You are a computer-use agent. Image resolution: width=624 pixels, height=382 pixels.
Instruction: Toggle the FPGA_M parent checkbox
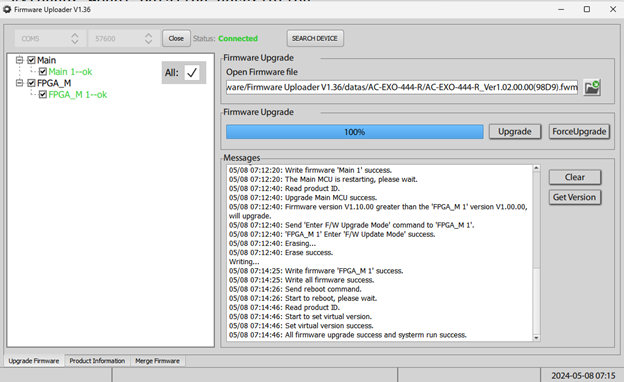pos(31,83)
